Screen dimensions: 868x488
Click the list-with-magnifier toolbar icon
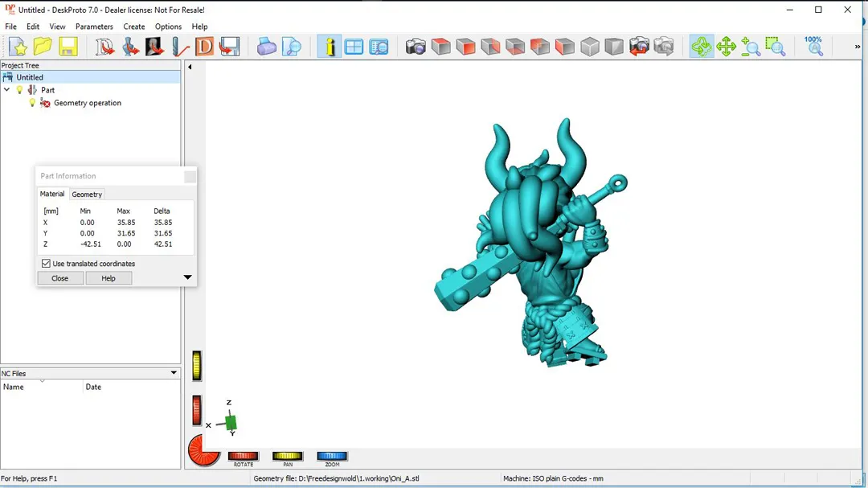379,47
